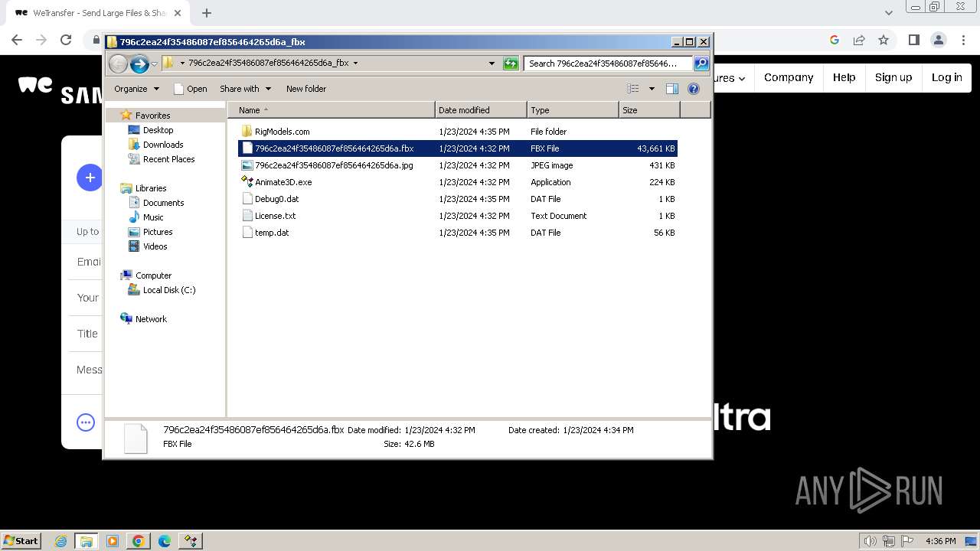Toggle the preview pane icon
Viewport: 980px width, 551px height.
pyautogui.click(x=672, y=89)
